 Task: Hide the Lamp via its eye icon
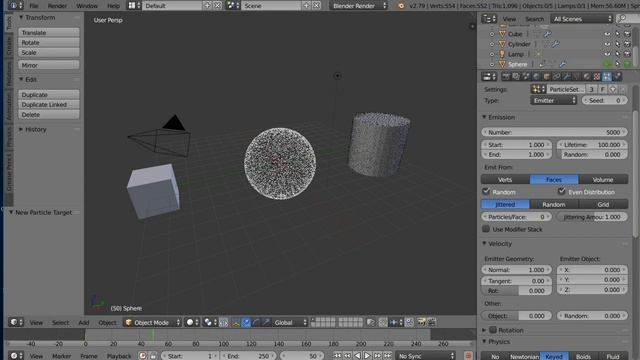pos(607,54)
